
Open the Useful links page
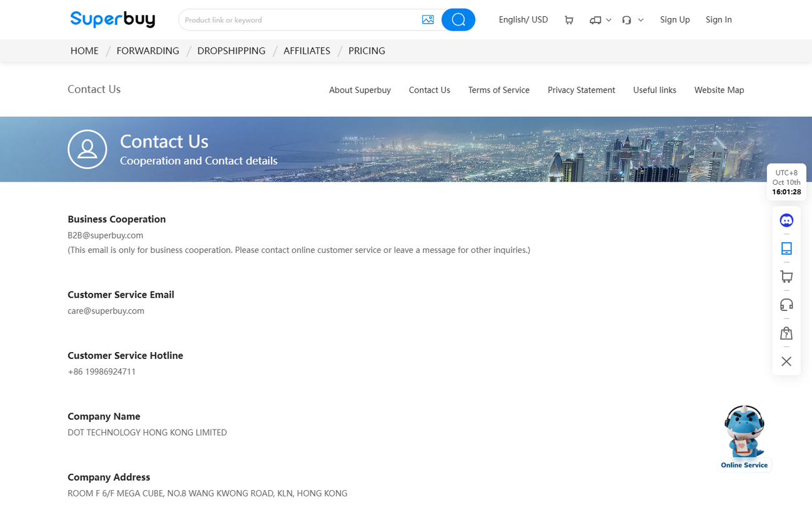click(655, 90)
